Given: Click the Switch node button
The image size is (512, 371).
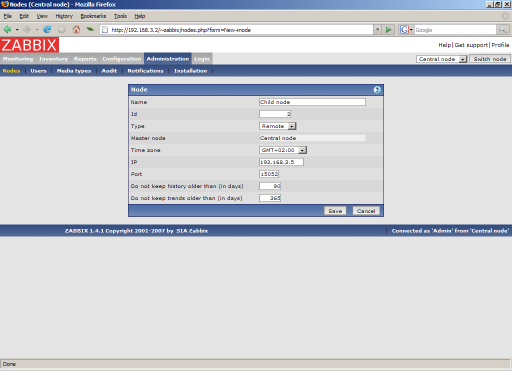Looking at the screenshot, I should pyautogui.click(x=490, y=59).
